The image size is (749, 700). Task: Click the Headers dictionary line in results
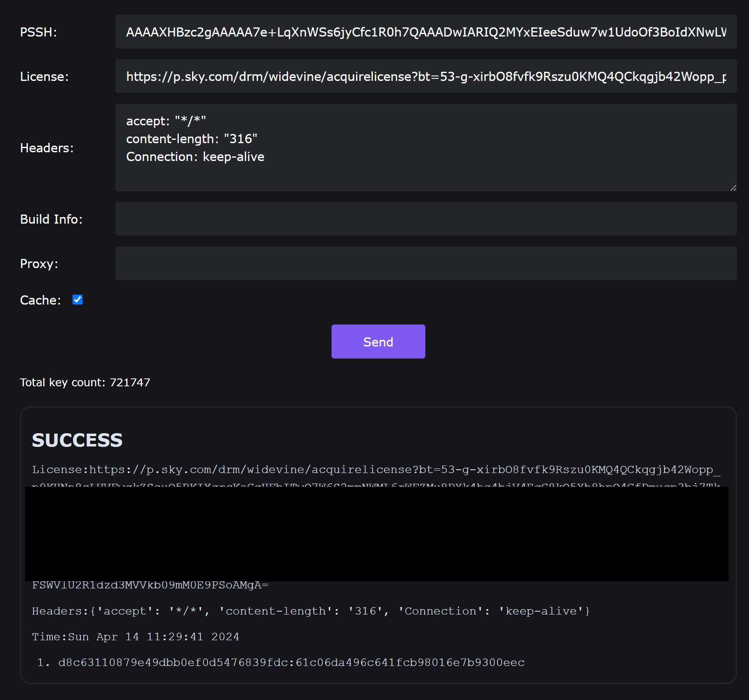pos(310,611)
